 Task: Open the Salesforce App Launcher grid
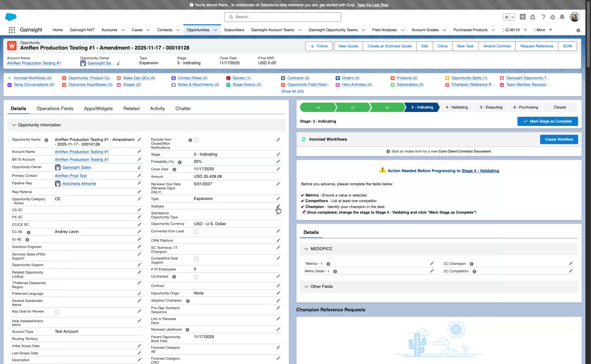pos(11,30)
